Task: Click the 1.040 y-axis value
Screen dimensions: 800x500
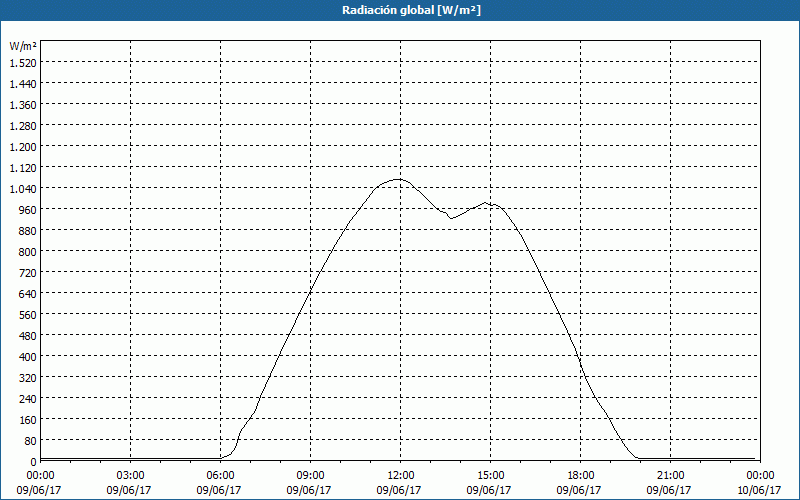Action: [x=23, y=189]
